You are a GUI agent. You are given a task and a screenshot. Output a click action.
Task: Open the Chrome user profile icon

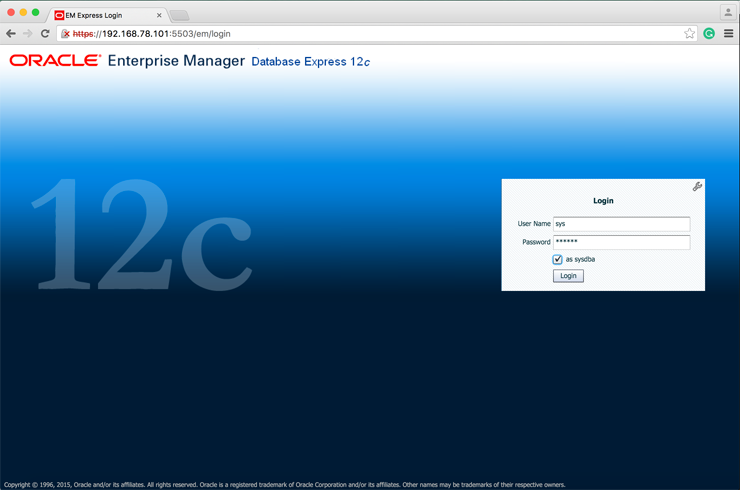click(x=728, y=12)
